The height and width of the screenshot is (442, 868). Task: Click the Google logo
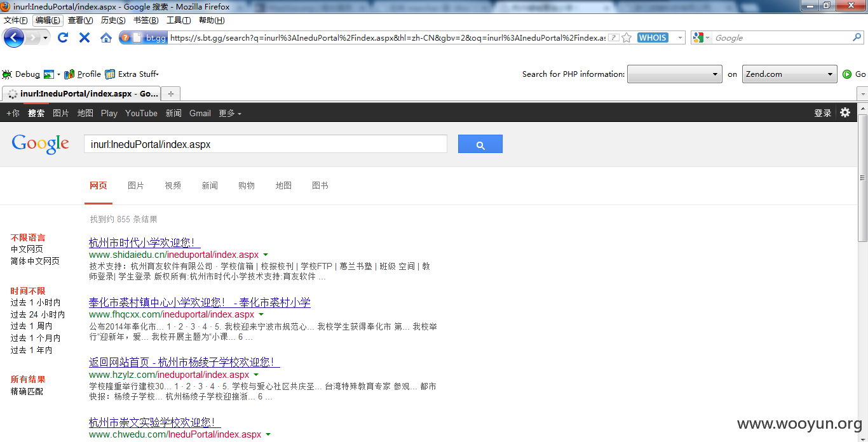[40, 144]
